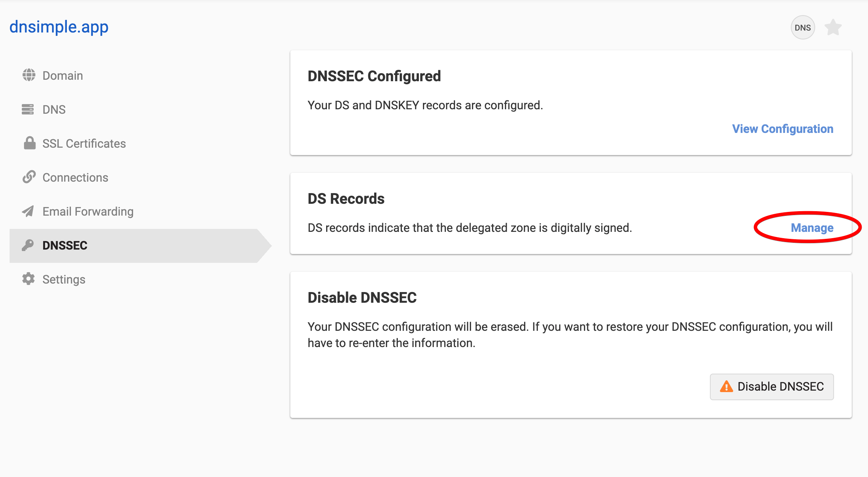Click the gear icon beside Settings

pyautogui.click(x=28, y=279)
